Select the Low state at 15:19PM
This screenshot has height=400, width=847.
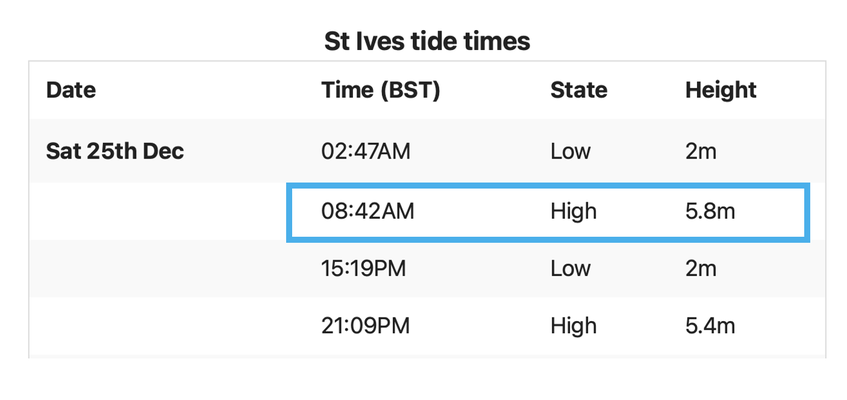coord(570,269)
